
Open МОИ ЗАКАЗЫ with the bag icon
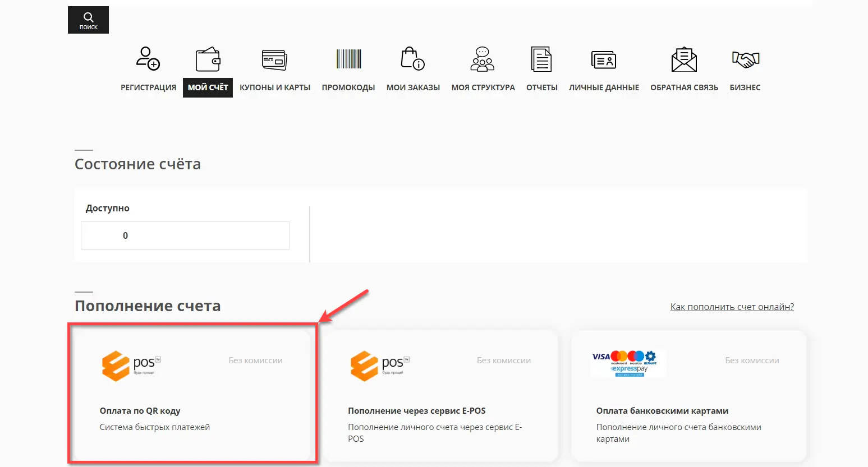pyautogui.click(x=412, y=58)
